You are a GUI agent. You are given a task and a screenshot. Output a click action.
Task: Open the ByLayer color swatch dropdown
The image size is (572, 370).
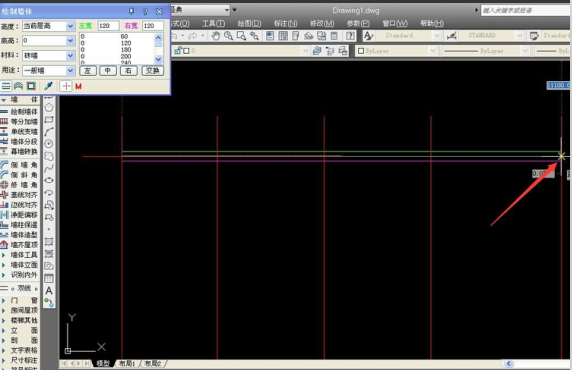point(397,51)
